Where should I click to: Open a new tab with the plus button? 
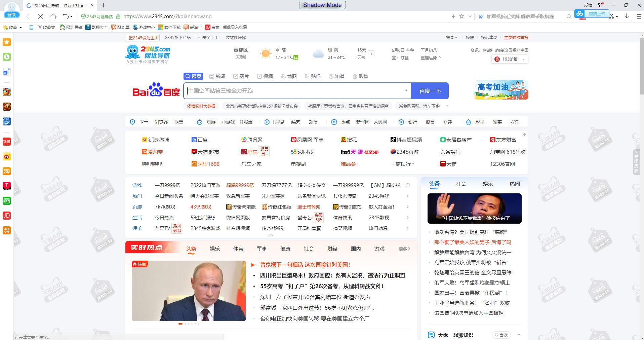coord(103,5)
